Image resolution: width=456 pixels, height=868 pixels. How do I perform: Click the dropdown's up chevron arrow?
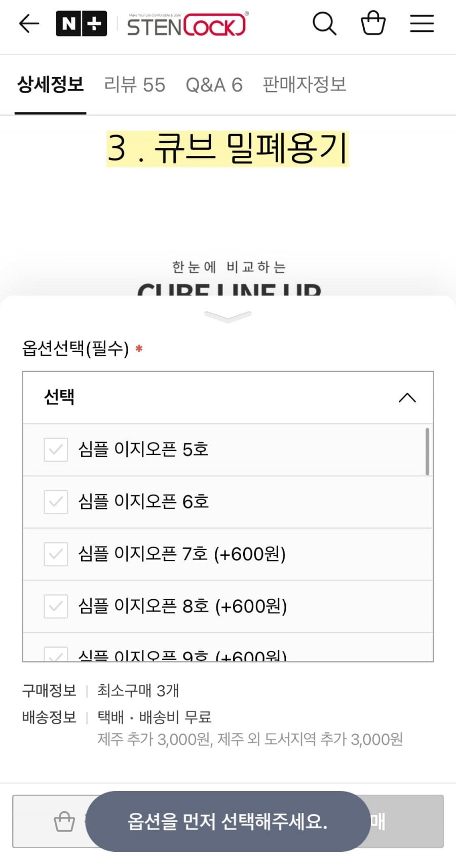(407, 398)
